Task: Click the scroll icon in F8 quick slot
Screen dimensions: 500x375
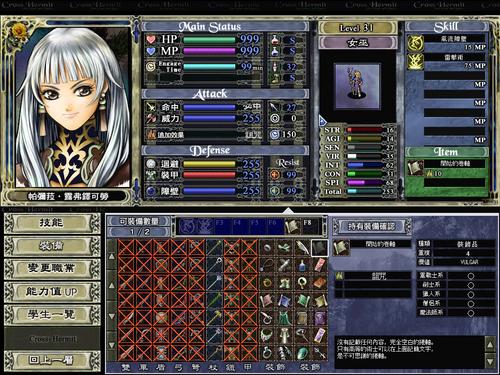Action: 292,227
